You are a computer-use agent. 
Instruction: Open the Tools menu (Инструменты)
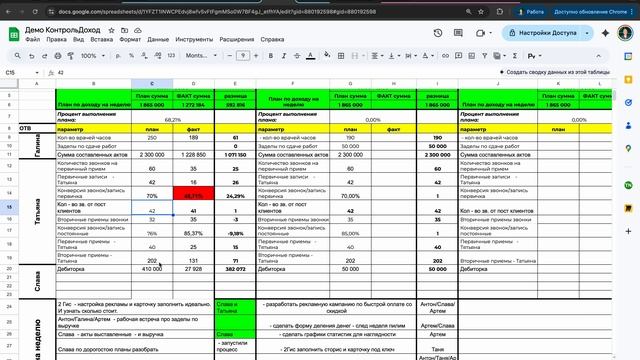pyautogui.click(x=194, y=40)
